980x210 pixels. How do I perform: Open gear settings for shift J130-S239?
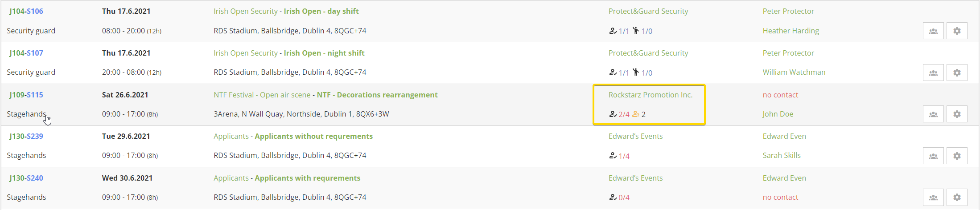coord(957,156)
